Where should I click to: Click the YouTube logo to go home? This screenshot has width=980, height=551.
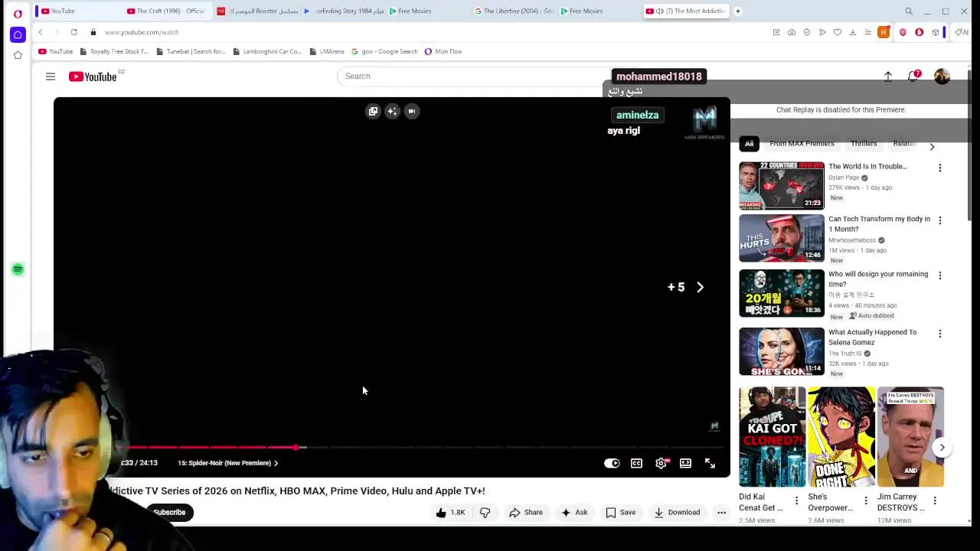click(x=93, y=77)
